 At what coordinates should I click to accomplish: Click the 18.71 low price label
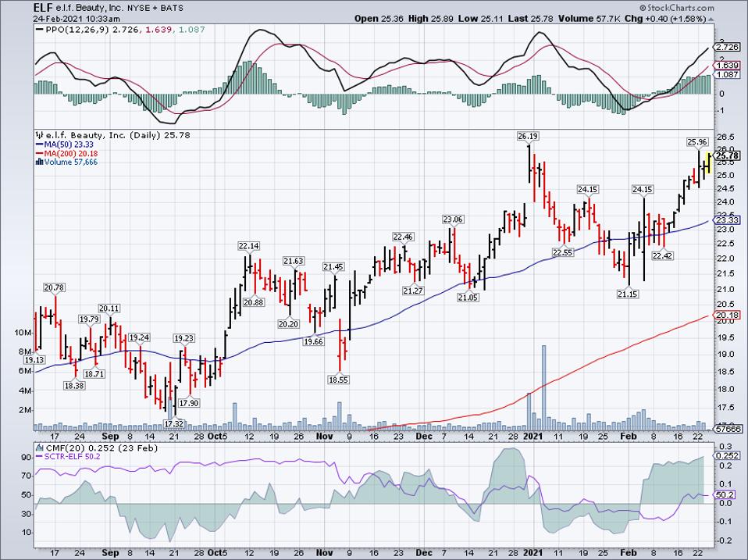[94, 374]
